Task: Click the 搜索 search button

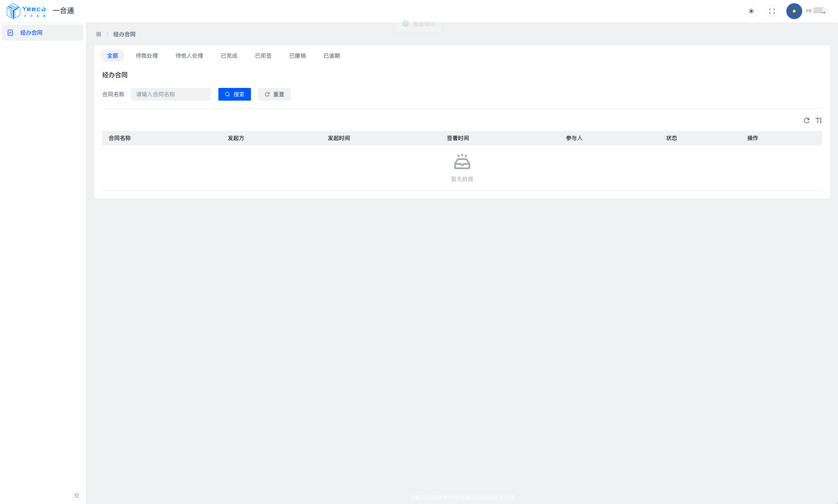Action: pyautogui.click(x=235, y=94)
